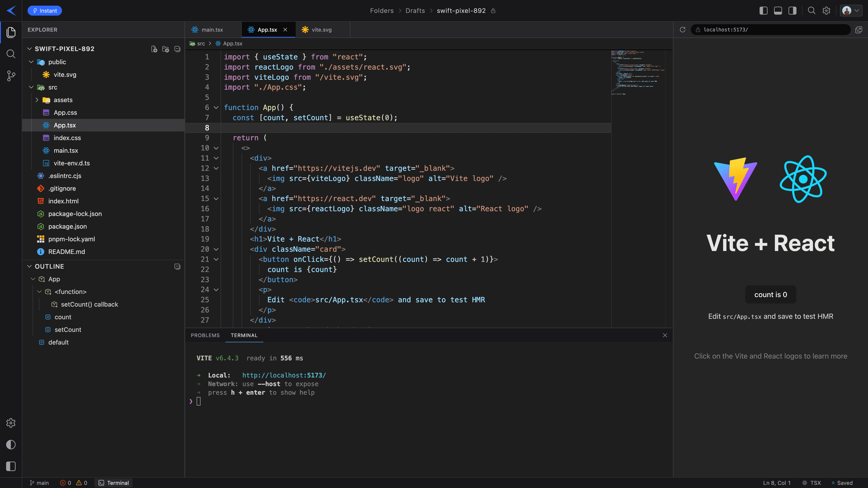This screenshot has width=868, height=488.
Task: Collapse the SWIFT-PIXEL-892 root folder
Action: pyautogui.click(x=30, y=49)
